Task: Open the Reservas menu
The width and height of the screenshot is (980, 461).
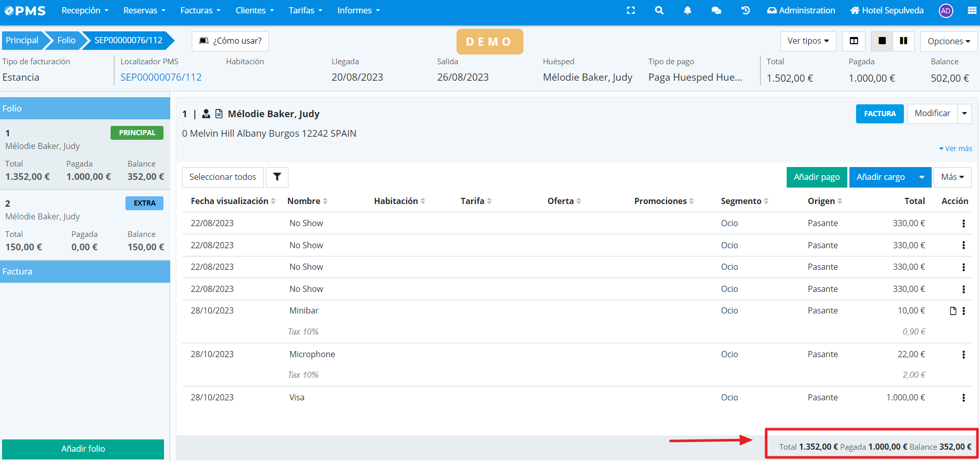Action: point(144,10)
